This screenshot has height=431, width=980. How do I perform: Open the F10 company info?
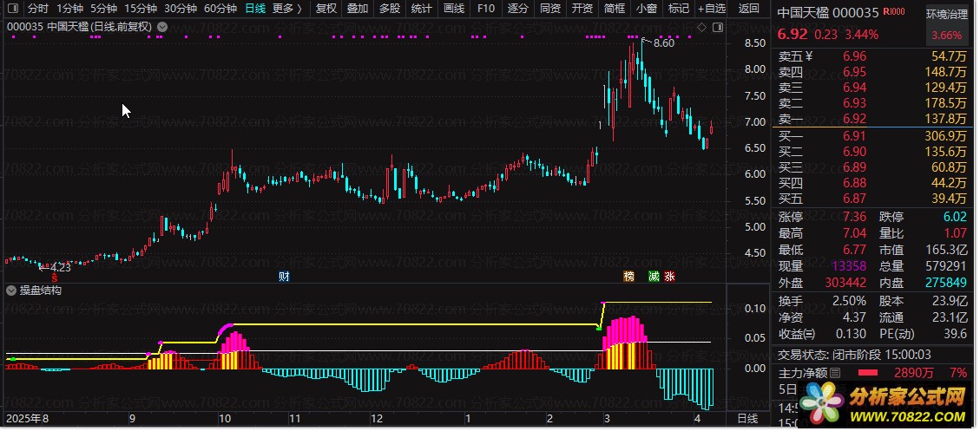point(485,9)
